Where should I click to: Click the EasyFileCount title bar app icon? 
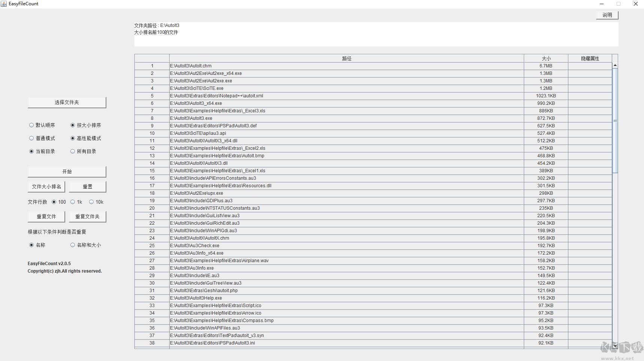[4, 4]
